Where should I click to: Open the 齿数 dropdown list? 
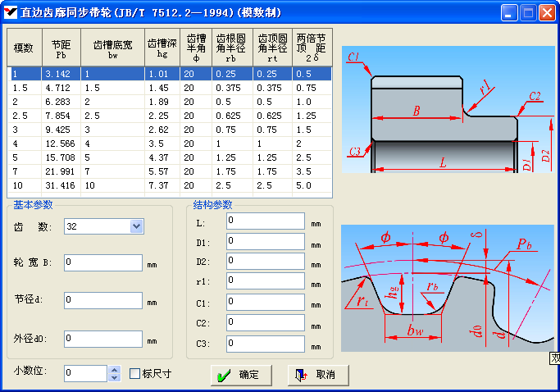[136, 226]
